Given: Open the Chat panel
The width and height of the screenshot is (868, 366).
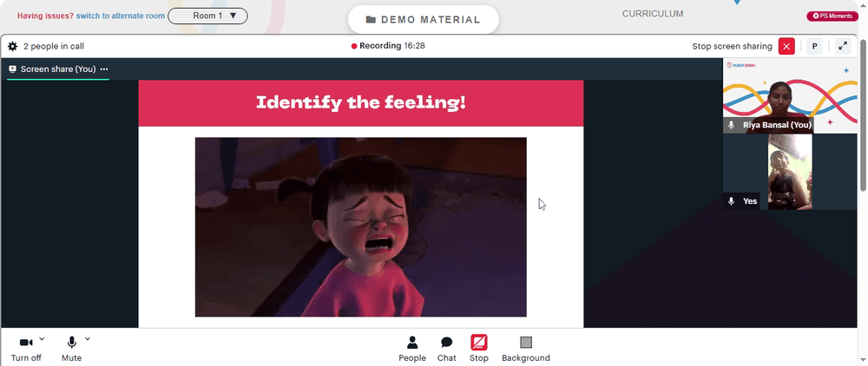Looking at the screenshot, I should pyautogui.click(x=447, y=349).
